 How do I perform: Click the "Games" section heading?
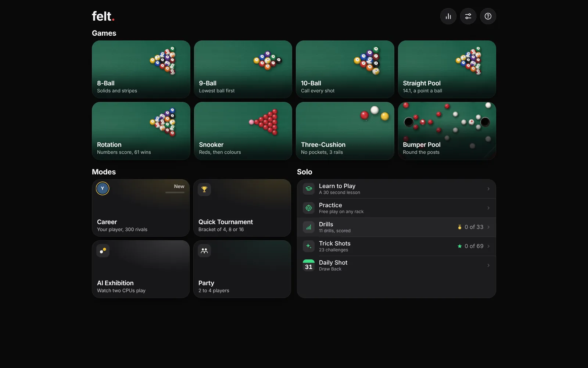pos(104,33)
